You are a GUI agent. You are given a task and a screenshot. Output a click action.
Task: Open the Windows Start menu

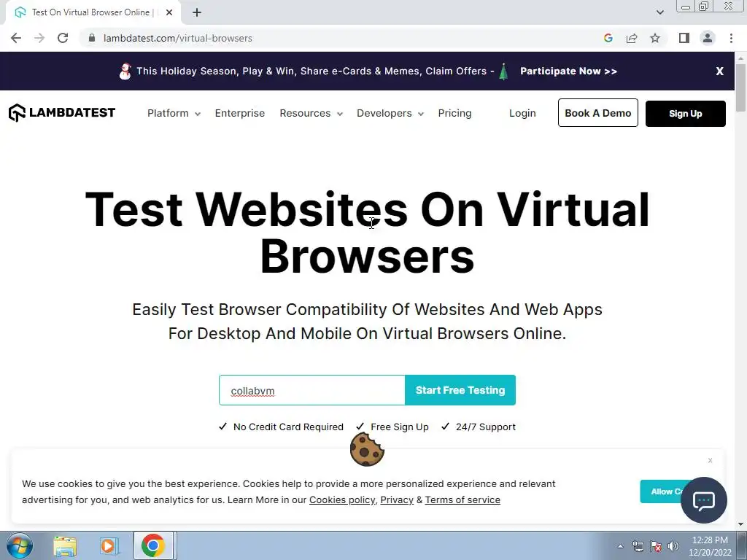pyautogui.click(x=20, y=545)
